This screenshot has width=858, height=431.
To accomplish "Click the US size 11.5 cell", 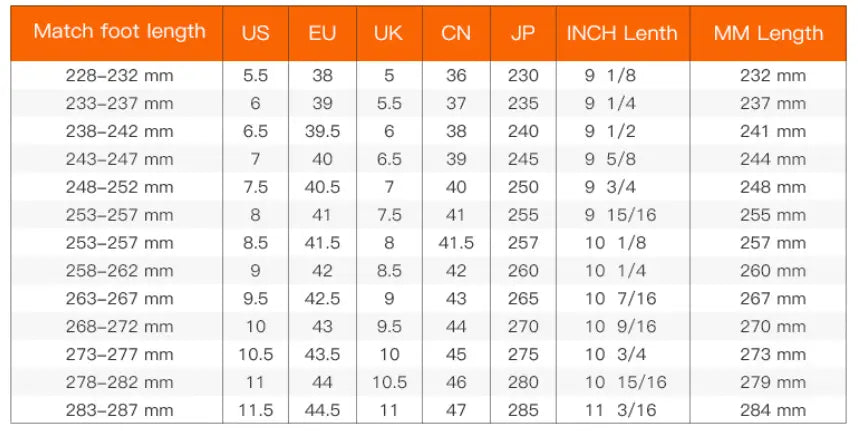I will point(256,410).
